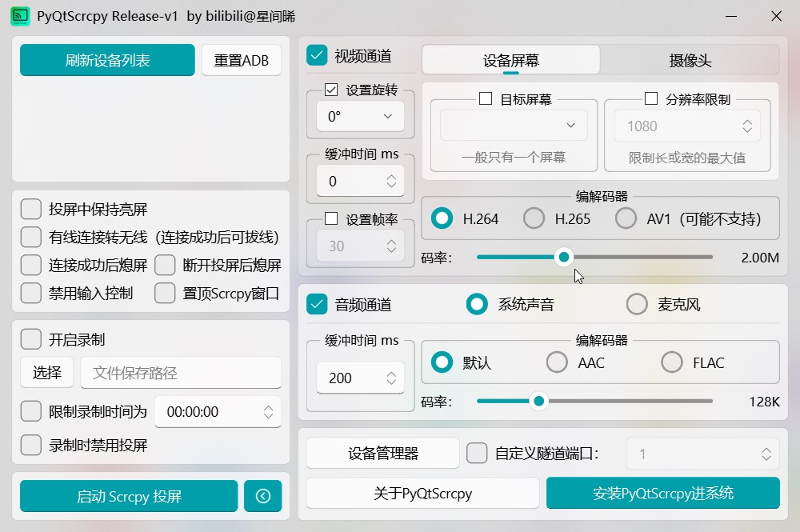
Task: Select 麦克风 as the audio source
Action: (637, 304)
